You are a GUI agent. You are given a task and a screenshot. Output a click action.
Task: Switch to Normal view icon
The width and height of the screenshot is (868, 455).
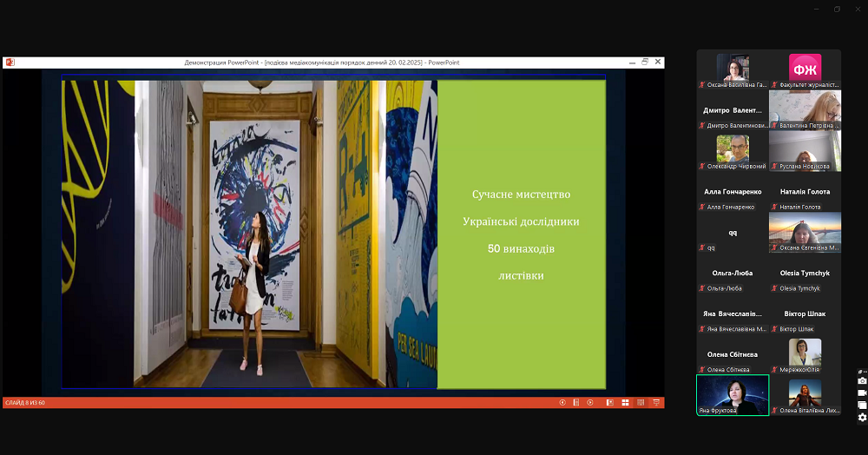[610, 402]
